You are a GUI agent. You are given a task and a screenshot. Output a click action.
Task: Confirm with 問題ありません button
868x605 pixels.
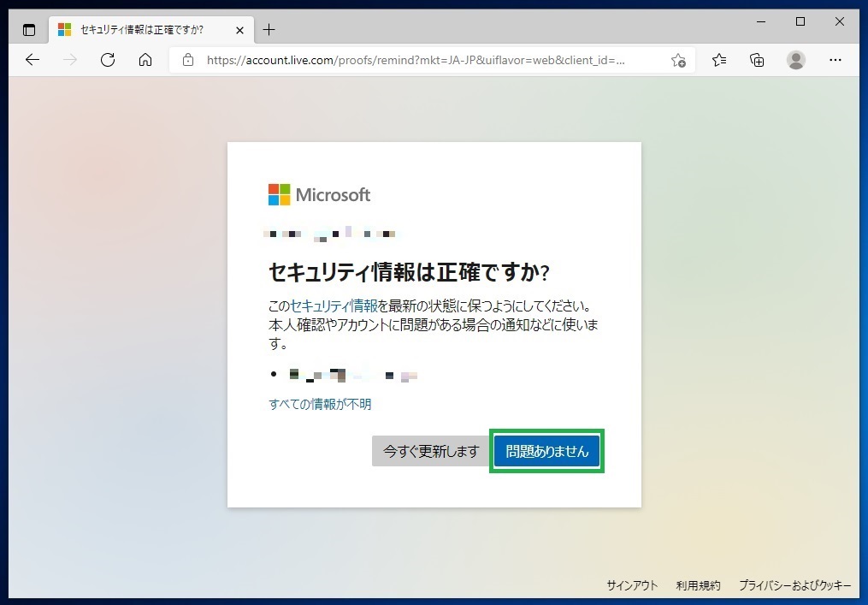click(547, 451)
